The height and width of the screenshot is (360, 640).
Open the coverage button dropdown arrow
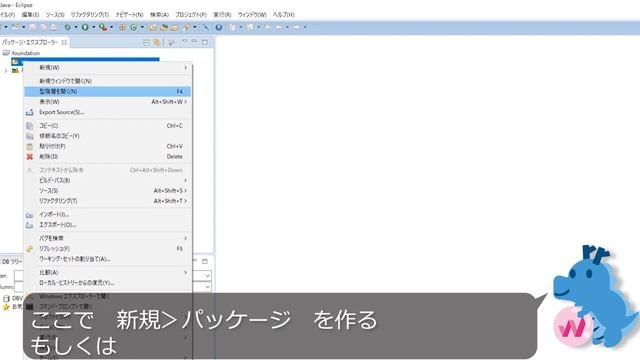point(111,27)
